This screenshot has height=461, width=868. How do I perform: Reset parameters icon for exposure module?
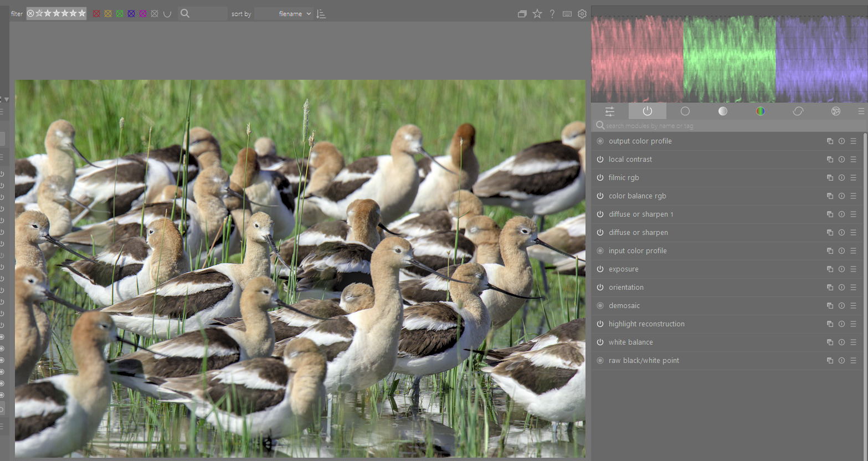tap(841, 269)
